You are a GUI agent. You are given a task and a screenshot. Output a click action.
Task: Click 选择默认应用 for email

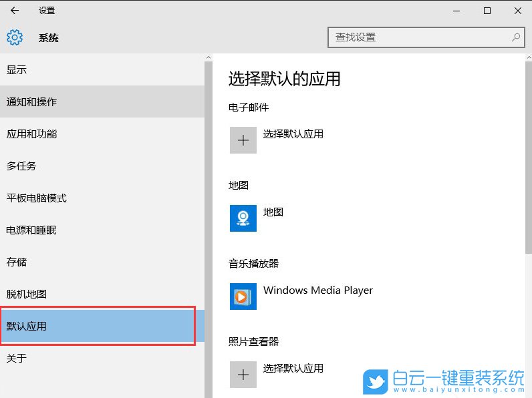point(293,134)
